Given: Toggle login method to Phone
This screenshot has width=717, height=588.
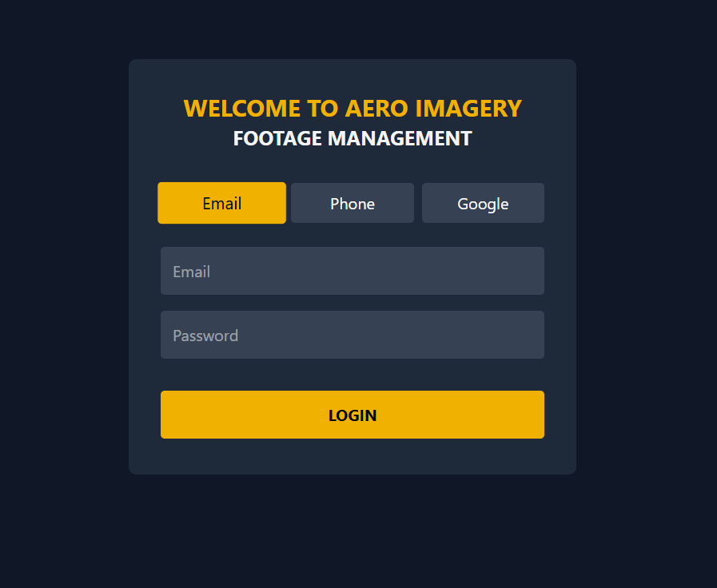Looking at the screenshot, I should tap(353, 203).
